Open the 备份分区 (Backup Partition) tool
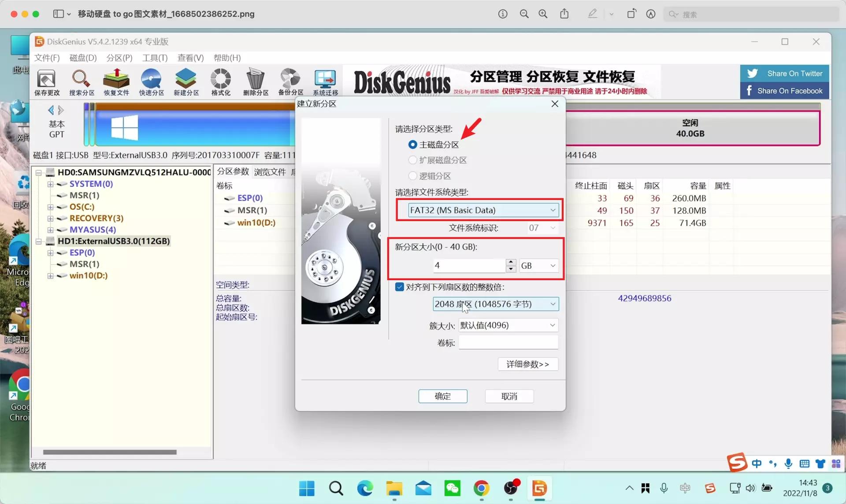 [290, 82]
